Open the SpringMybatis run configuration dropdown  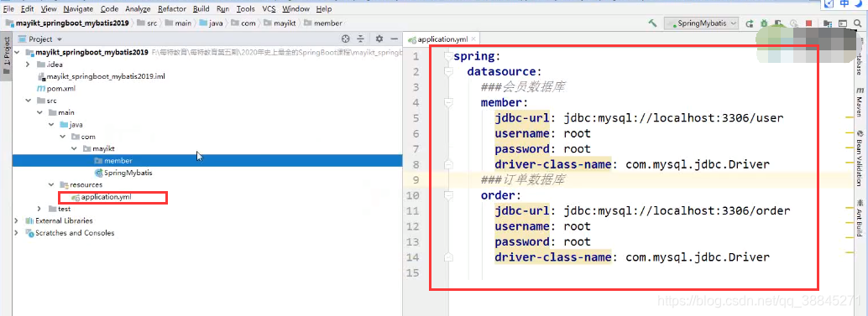tap(702, 23)
